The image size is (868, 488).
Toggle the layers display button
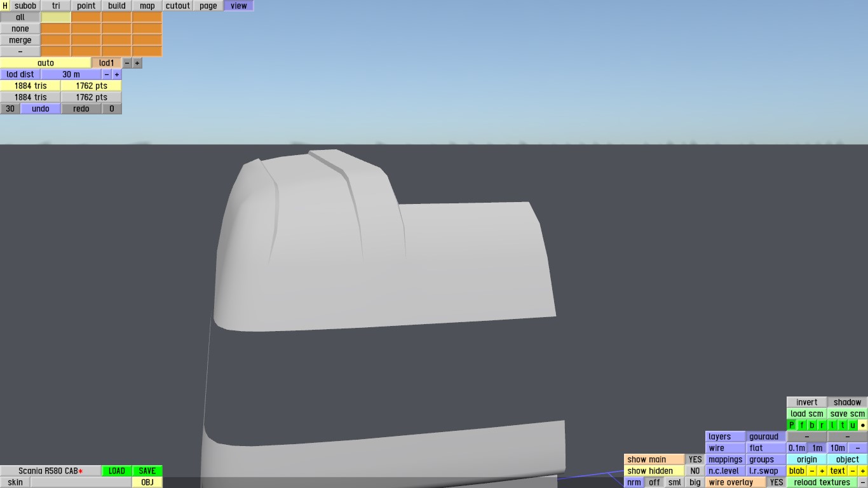pyautogui.click(x=726, y=437)
